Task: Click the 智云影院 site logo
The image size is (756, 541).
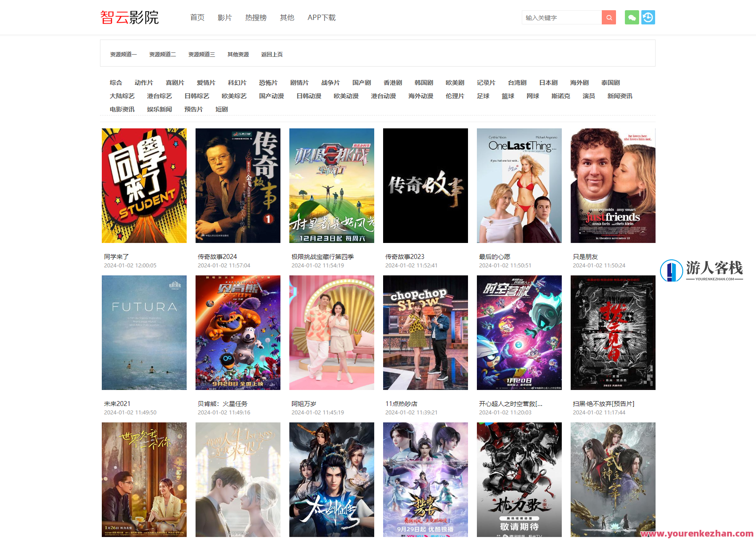Action: (x=129, y=17)
